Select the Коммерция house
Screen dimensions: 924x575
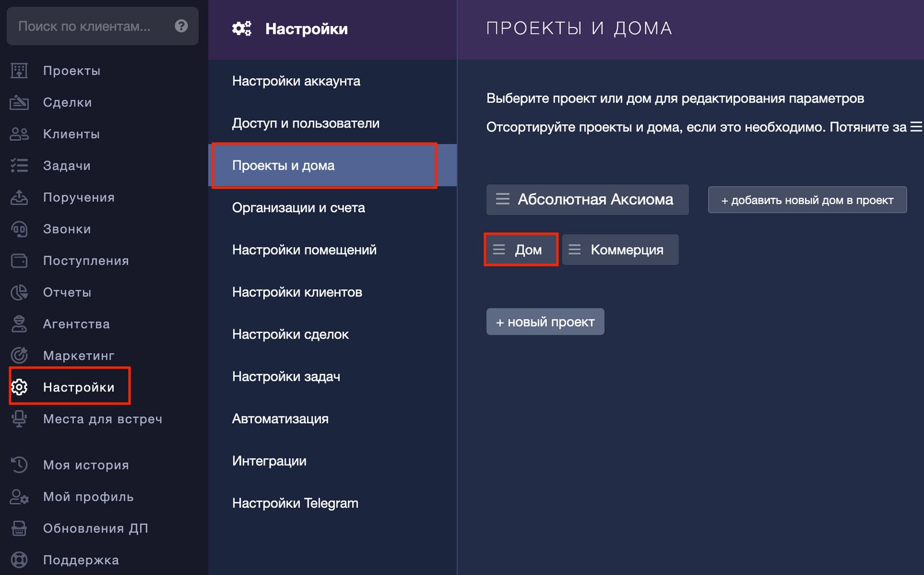(620, 250)
